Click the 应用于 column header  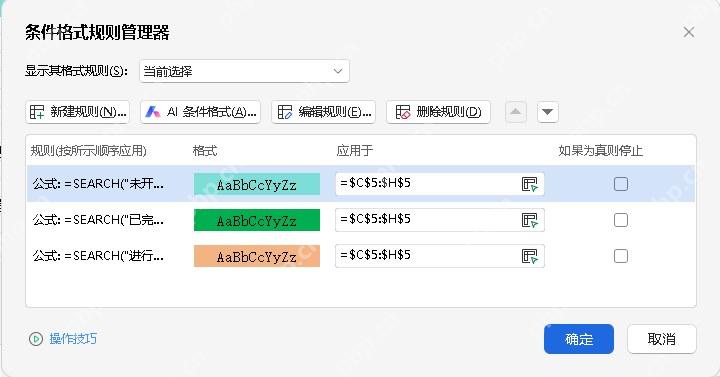point(355,151)
